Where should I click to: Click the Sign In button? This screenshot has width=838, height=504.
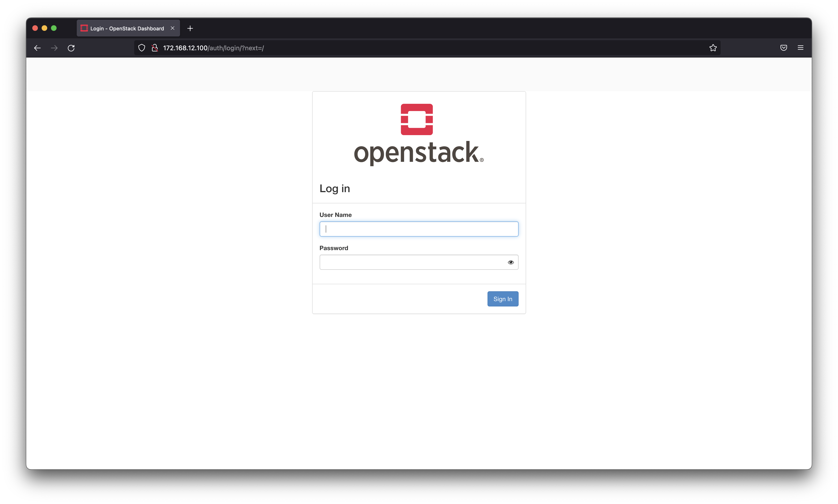pyautogui.click(x=503, y=299)
